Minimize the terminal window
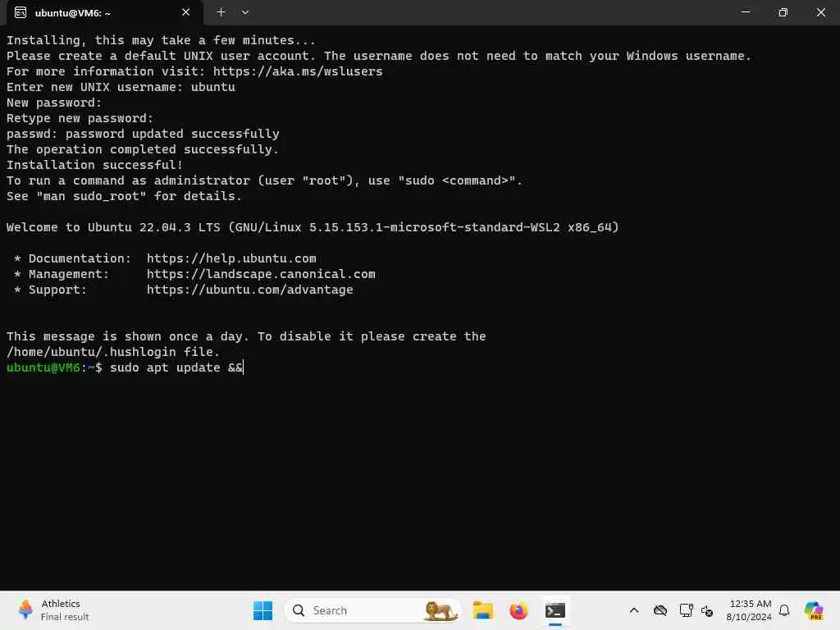The width and height of the screenshot is (840, 630). pyautogui.click(x=745, y=11)
